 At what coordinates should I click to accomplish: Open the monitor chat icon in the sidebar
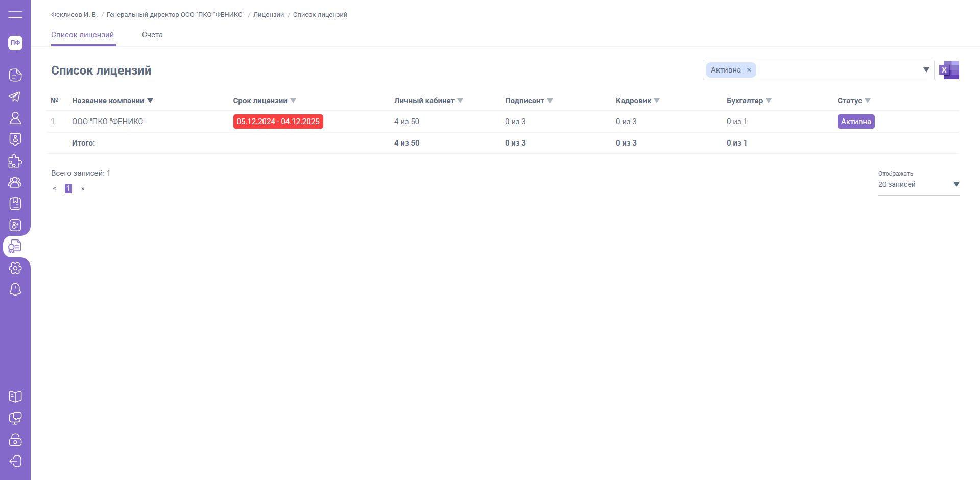click(x=15, y=418)
